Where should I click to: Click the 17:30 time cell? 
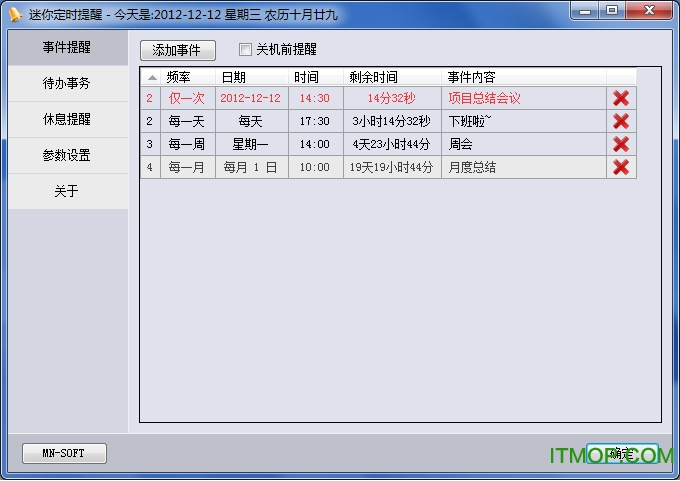(x=316, y=121)
